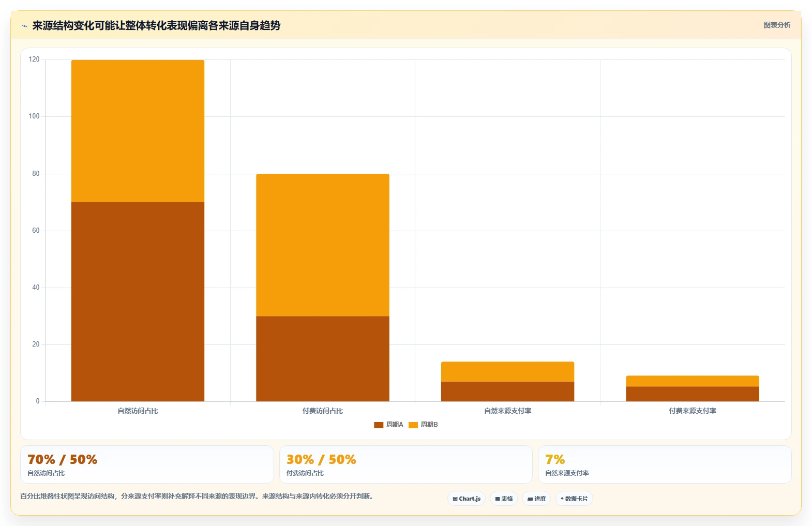Click the 周期B legend label
The height and width of the screenshot is (526, 812).
point(429,425)
